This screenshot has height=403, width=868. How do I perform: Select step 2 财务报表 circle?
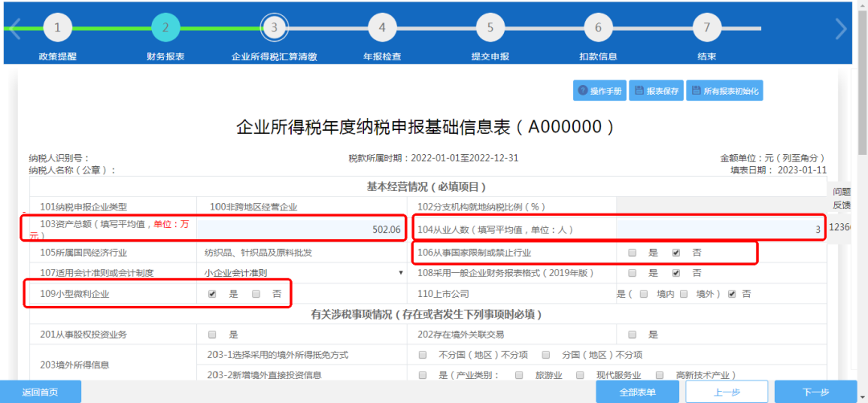click(x=166, y=27)
